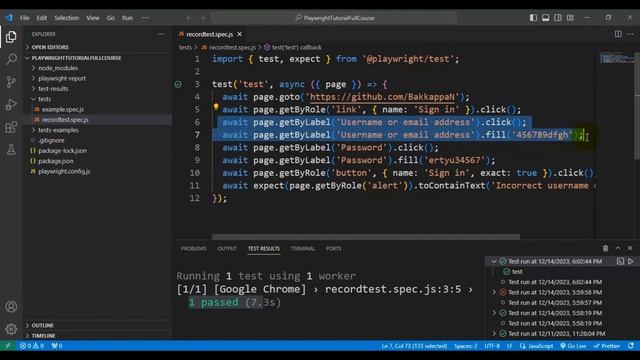Open the Run menu
The width and height of the screenshot is (640, 360).
coord(127,18)
